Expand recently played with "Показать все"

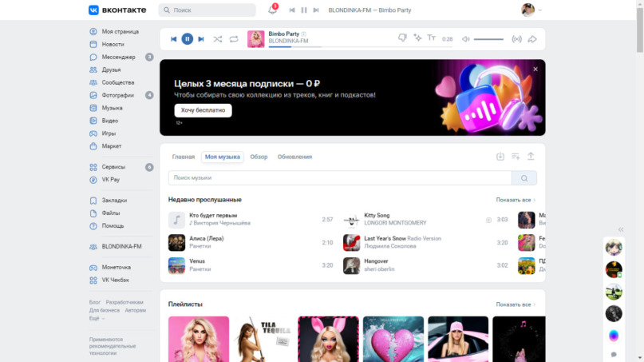[516, 200]
